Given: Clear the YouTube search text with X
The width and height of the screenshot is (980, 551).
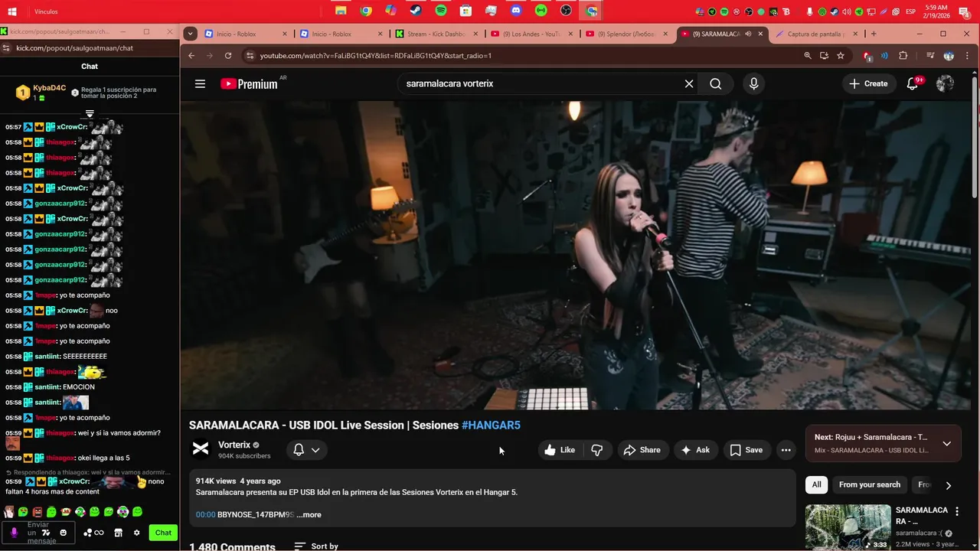Looking at the screenshot, I should [x=689, y=84].
